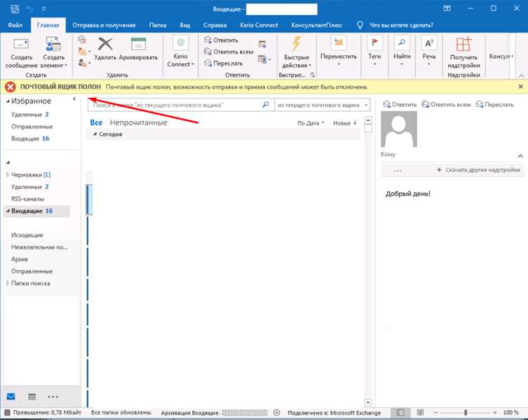The image size is (528, 420).
Task: Open the Теги flag menu
Action: 375,51
